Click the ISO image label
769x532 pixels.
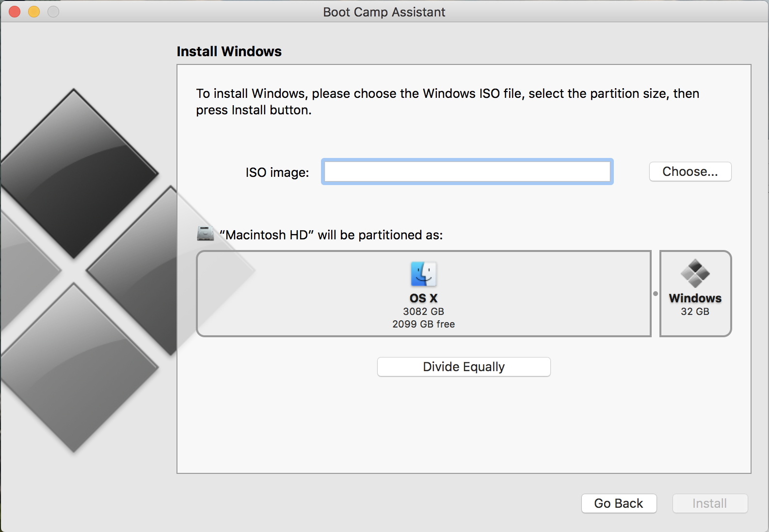277,172
